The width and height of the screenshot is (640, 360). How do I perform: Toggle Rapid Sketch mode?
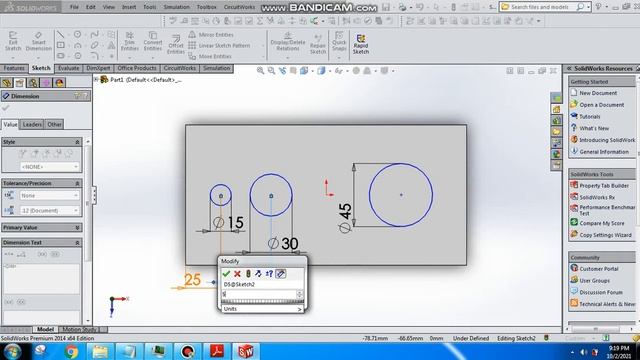361,44
